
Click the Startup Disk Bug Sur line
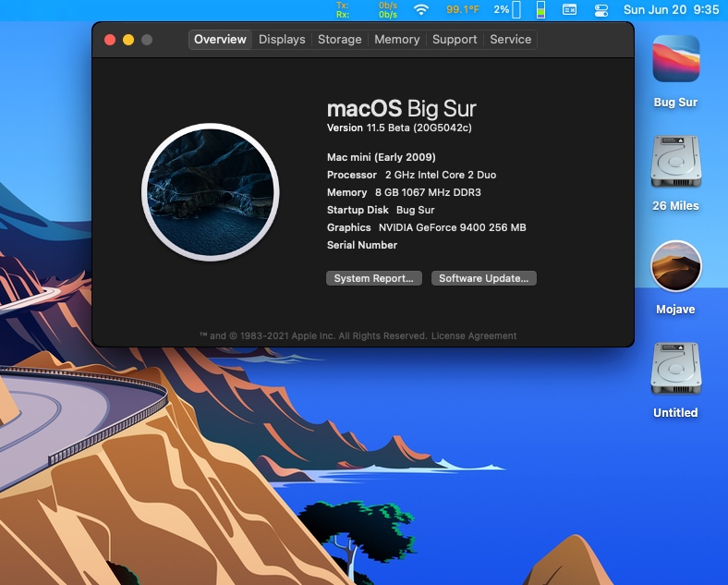tap(381, 210)
